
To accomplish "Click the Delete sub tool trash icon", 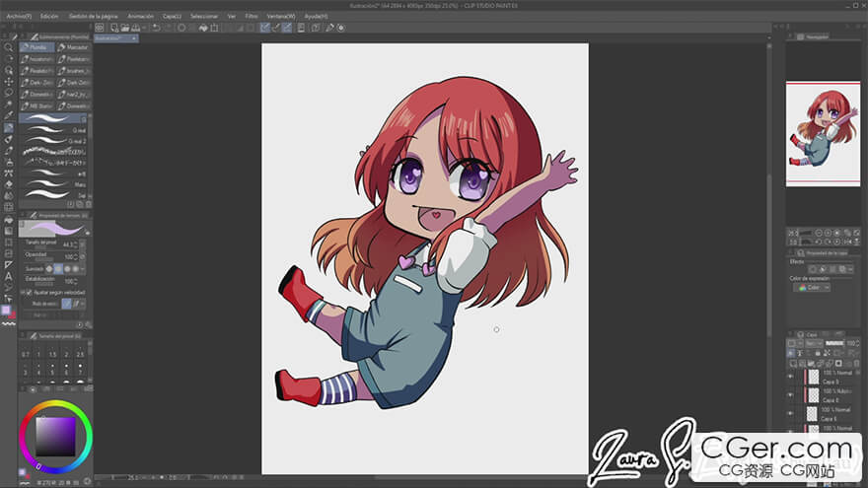I will (89, 205).
